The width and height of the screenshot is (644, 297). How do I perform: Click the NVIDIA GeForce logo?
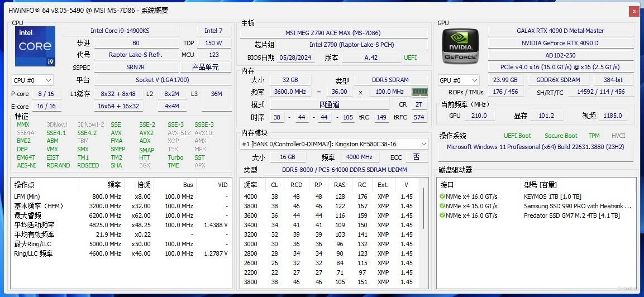[460, 46]
